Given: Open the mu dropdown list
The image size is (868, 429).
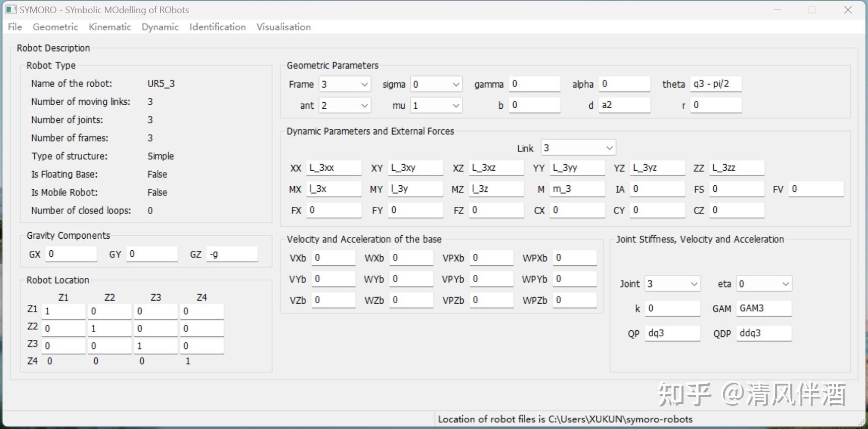Looking at the screenshot, I should [x=436, y=106].
